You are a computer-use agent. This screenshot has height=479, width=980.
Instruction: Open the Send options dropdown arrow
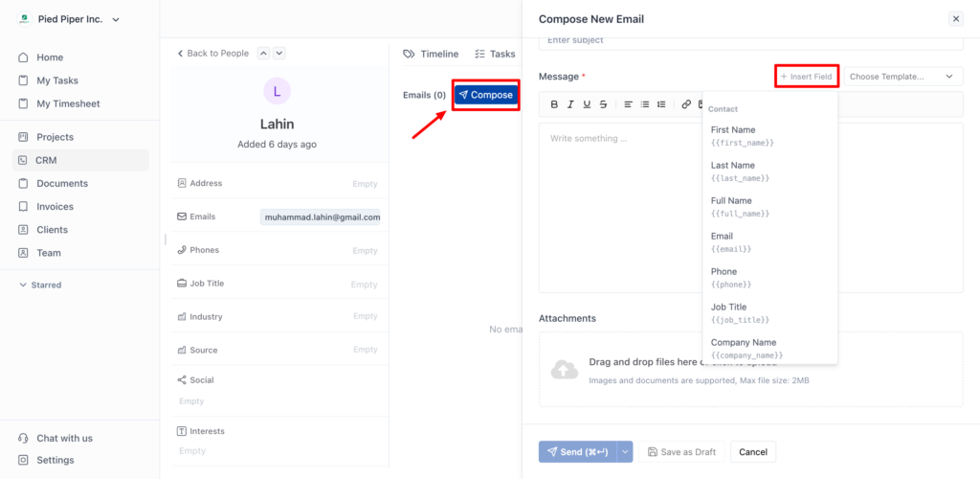tap(625, 451)
